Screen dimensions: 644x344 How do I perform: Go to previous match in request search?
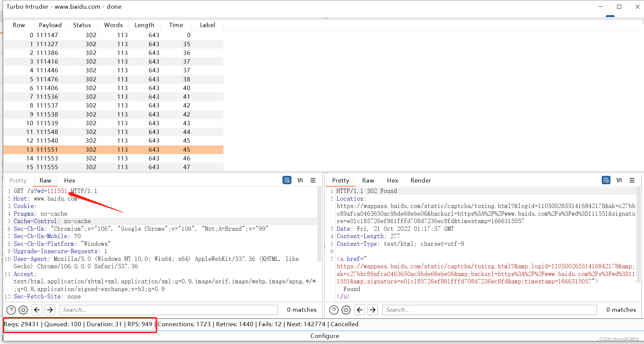pyautogui.click(x=37, y=310)
